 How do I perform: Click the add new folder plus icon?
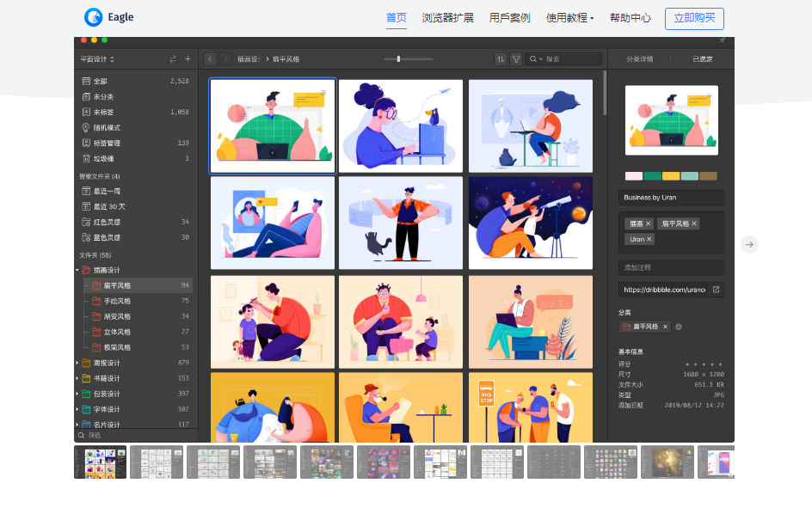(188, 59)
